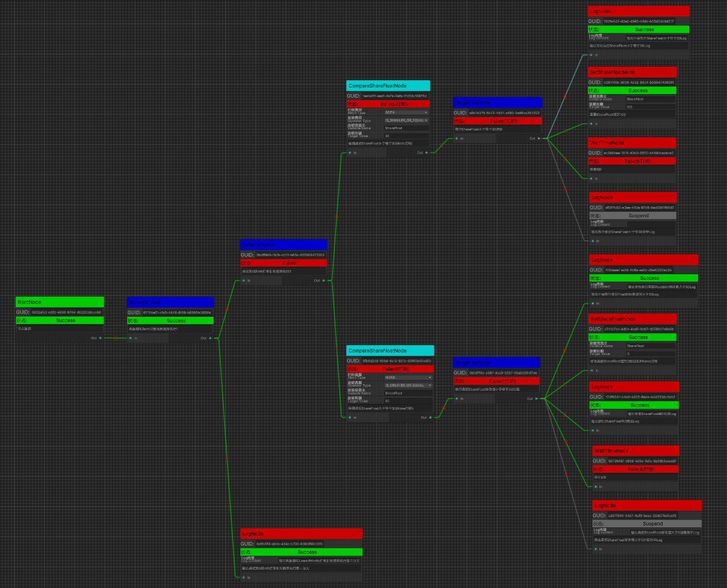The width and height of the screenshot is (727, 588).
Task: Click the RootNode GUID field
Action: (66, 312)
